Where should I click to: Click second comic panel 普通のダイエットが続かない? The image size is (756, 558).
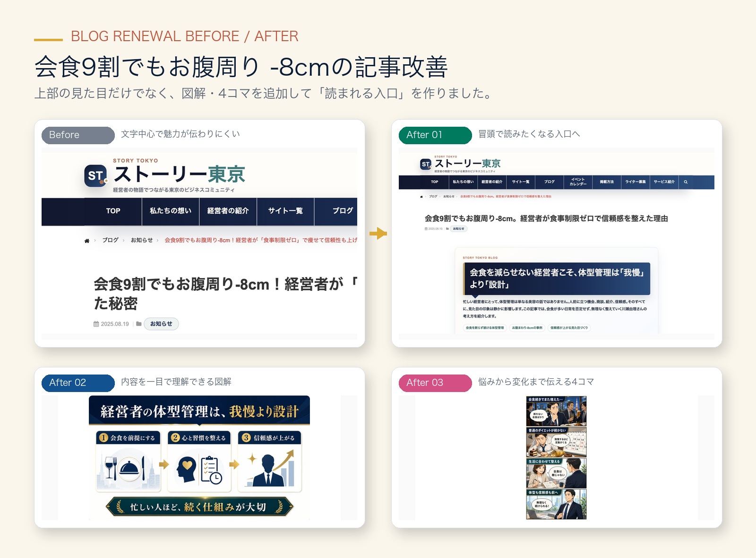[557, 443]
